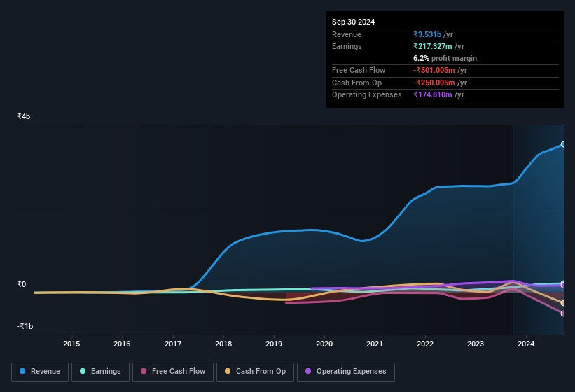The image size is (575, 392).
Task: Click the 2023 x-axis label
Action: pyautogui.click(x=476, y=344)
